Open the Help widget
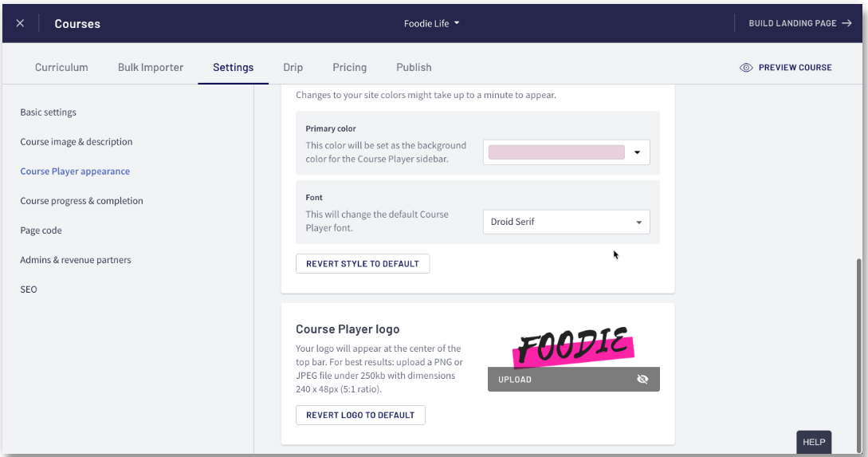868x457 pixels. (x=813, y=442)
